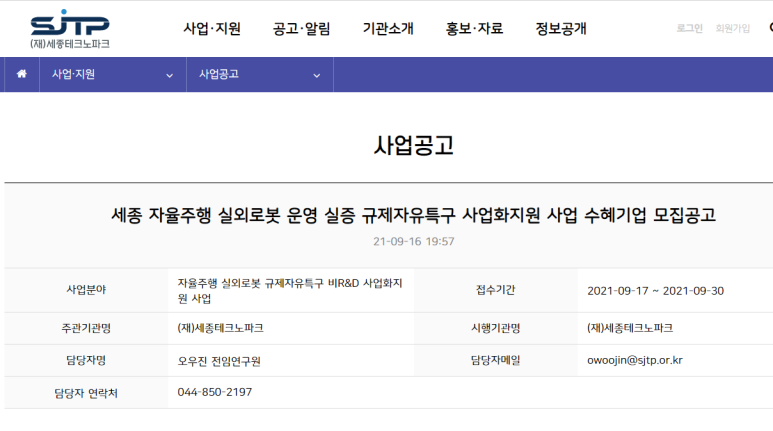Open the 홍보·자료 top menu
Viewport: 773px width, 431px height.
point(474,29)
